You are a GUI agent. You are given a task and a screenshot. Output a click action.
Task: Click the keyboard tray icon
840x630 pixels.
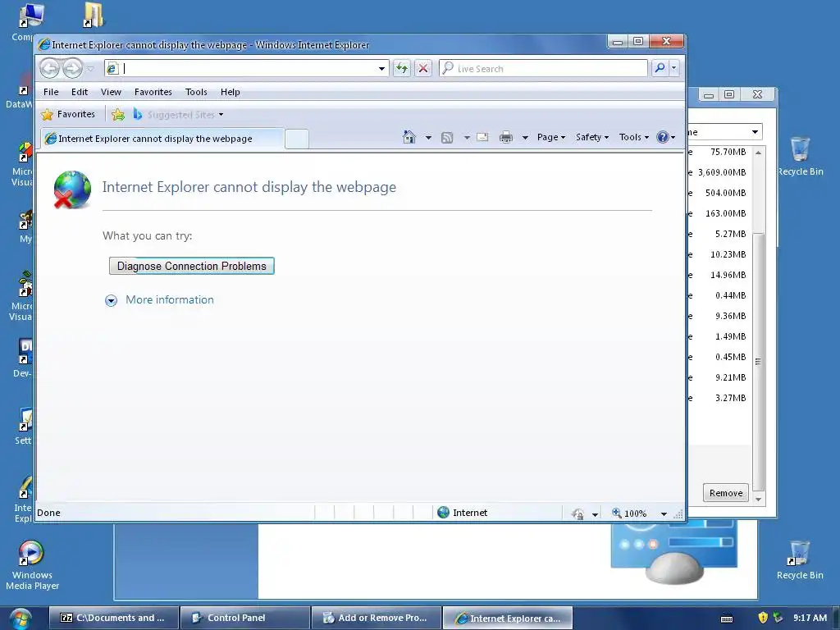click(727, 619)
